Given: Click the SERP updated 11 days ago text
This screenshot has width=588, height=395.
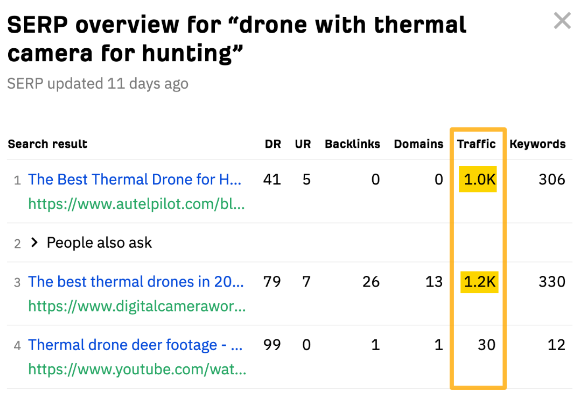Looking at the screenshot, I should (x=98, y=84).
